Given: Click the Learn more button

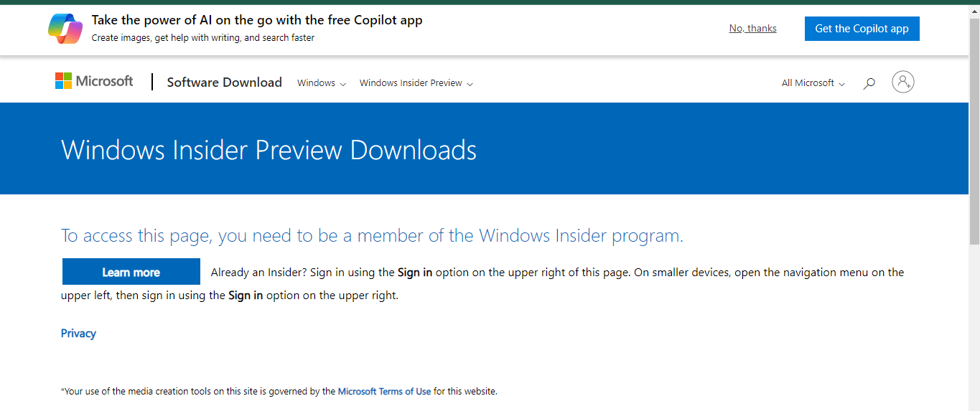Looking at the screenshot, I should tap(131, 272).
